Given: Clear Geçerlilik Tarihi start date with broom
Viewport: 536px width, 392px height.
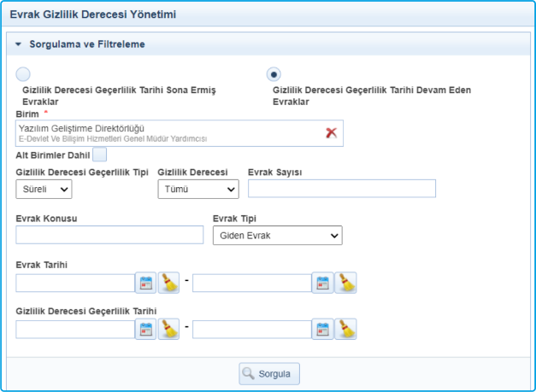Looking at the screenshot, I should point(168,329).
